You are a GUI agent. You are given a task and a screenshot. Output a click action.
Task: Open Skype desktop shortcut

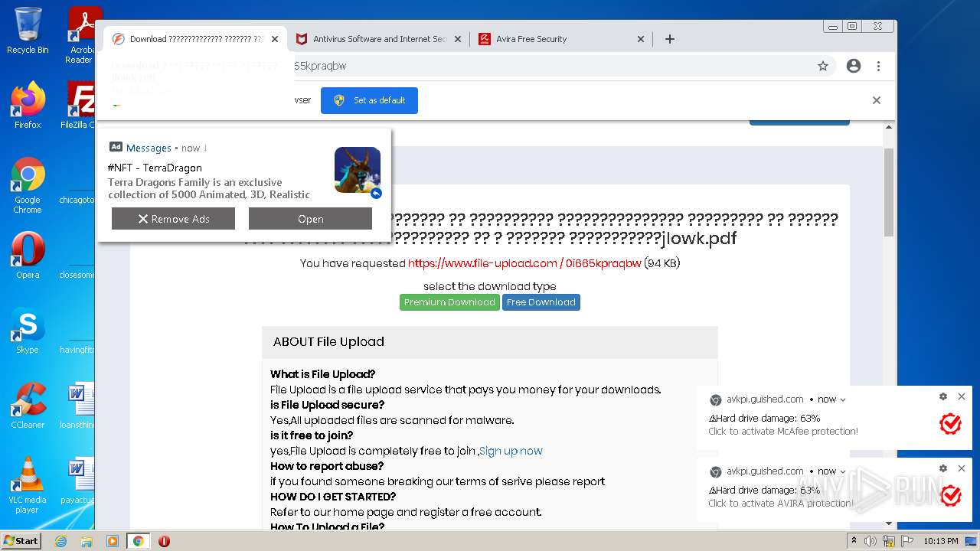tap(28, 331)
